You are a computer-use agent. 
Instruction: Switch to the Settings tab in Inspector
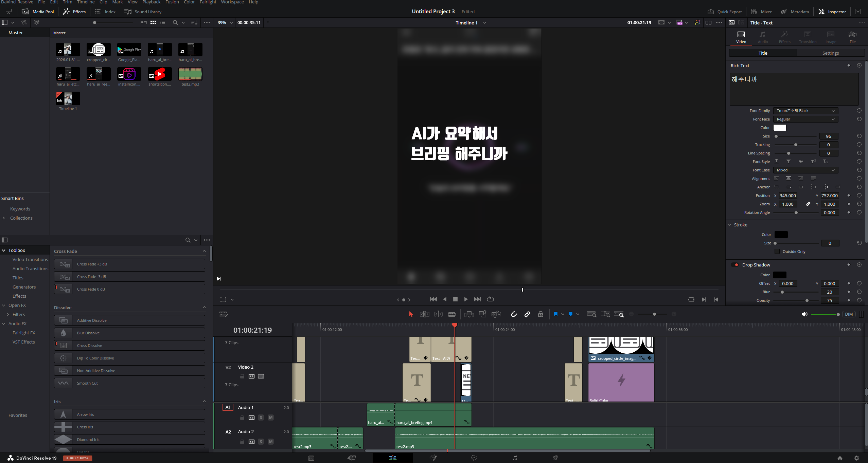tap(830, 53)
